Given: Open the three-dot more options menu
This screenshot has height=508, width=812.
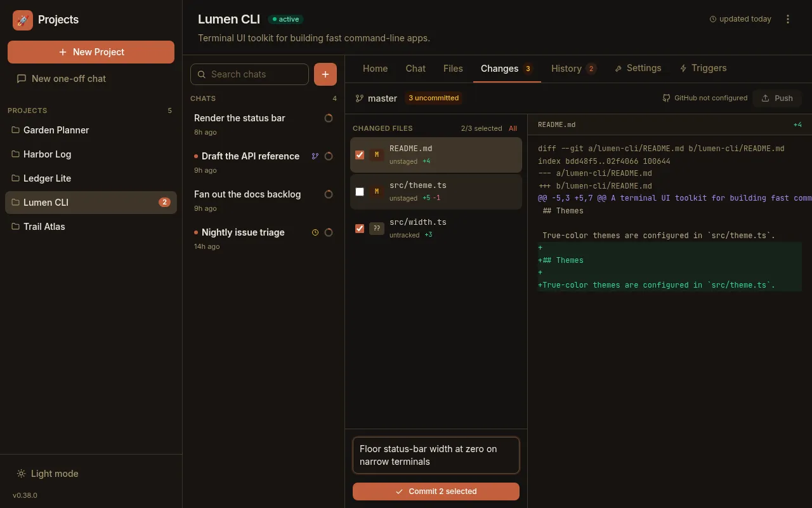Looking at the screenshot, I should coord(788,19).
